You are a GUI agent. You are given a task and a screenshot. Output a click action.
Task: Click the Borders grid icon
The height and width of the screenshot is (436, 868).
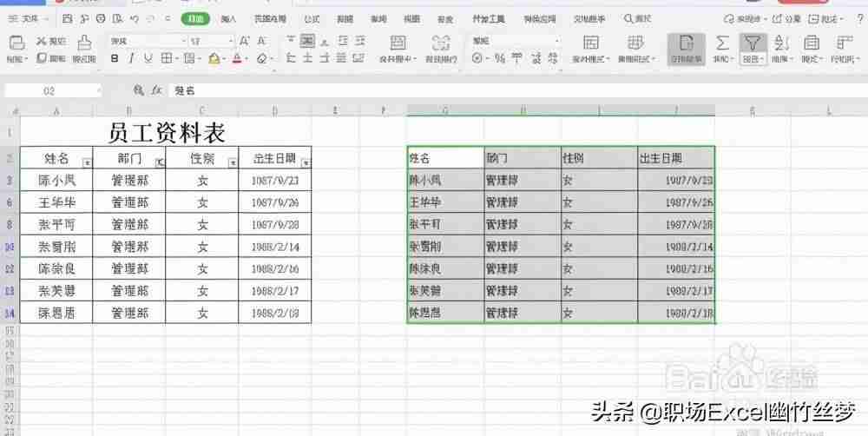point(166,58)
